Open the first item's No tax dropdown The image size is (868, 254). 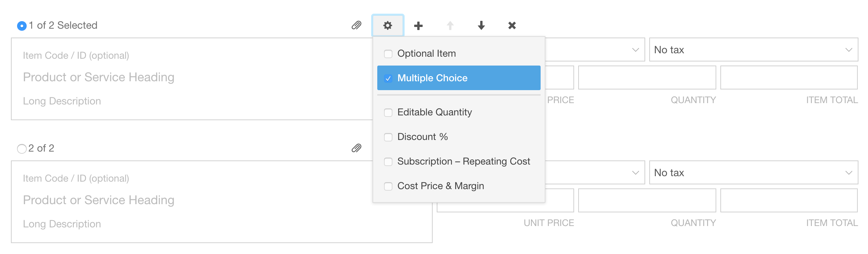coord(754,50)
